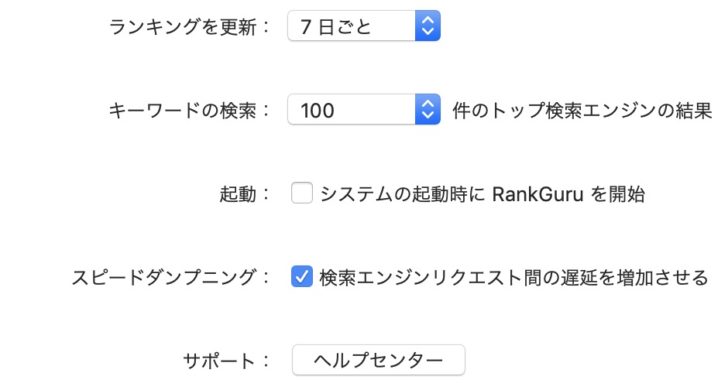Select the 7日ごと value text

coord(335,26)
